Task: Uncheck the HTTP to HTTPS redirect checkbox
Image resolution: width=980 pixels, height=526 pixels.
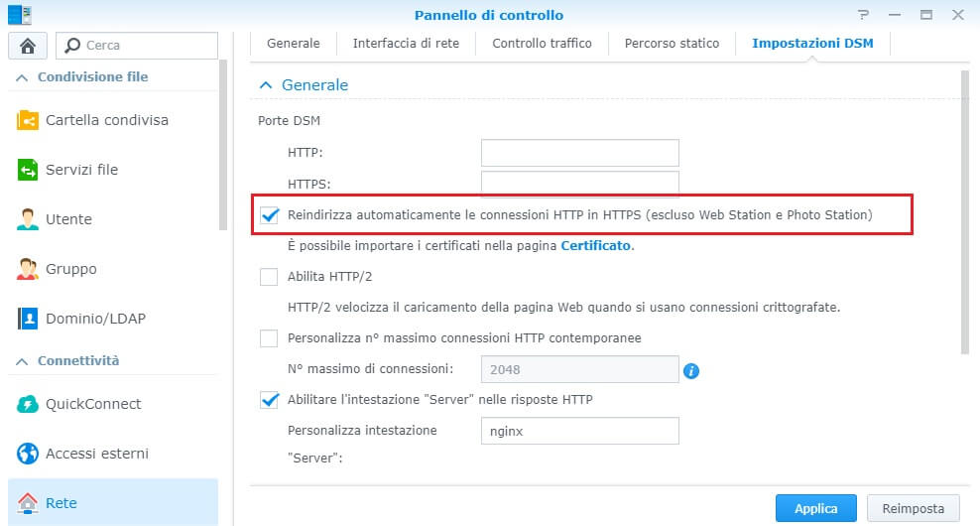Action: click(270, 215)
